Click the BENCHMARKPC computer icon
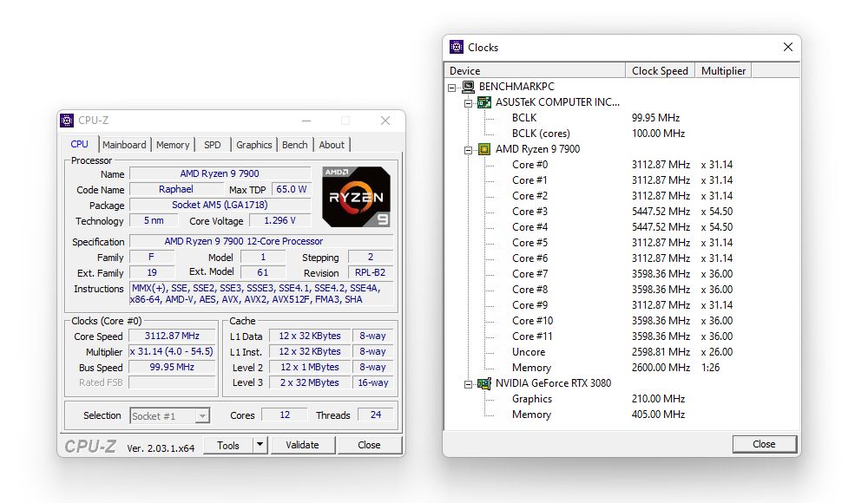 pos(469,87)
